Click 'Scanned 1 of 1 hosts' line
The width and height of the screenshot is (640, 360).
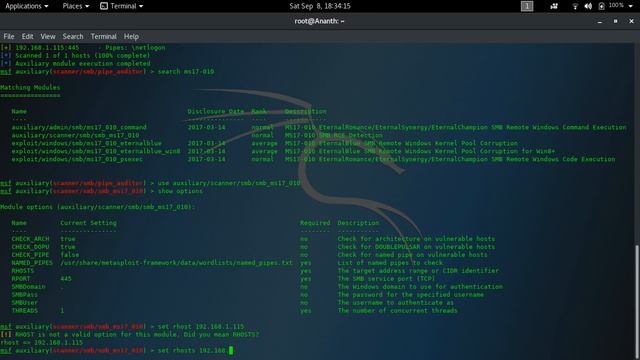(75, 56)
